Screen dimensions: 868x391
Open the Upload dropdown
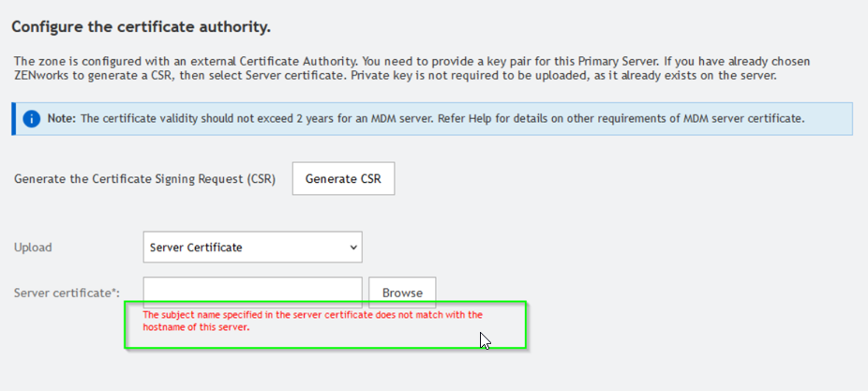tap(251, 248)
